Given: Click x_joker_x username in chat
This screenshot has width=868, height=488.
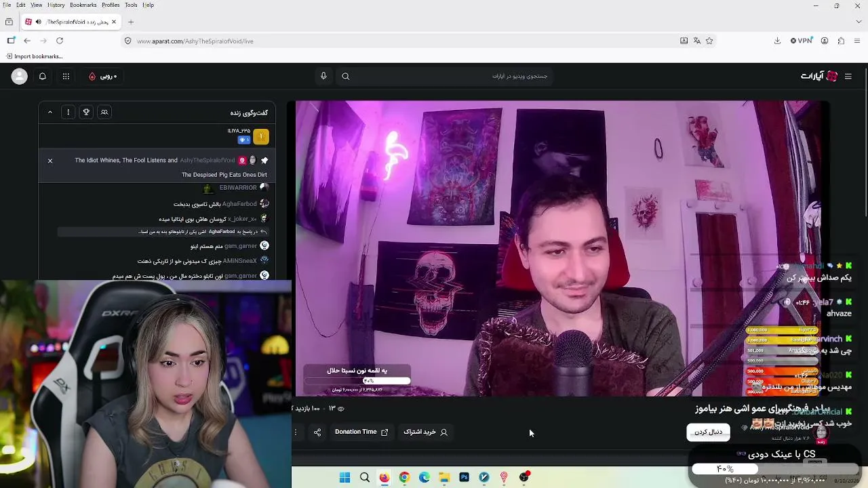Looking at the screenshot, I should 242,219.
